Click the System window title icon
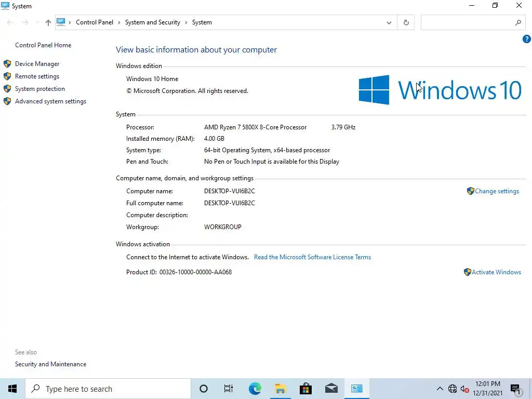 (5, 6)
